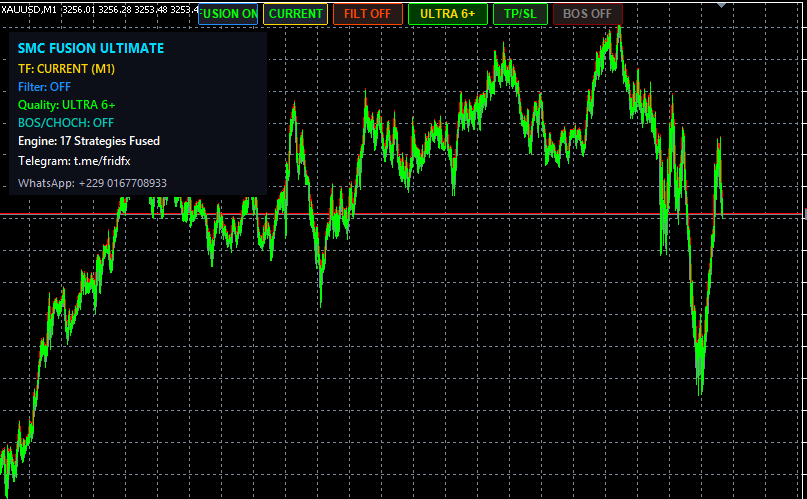Open the Telegram t.me/fridfx link text
This screenshot has width=807, height=499.
(x=74, y=161)
